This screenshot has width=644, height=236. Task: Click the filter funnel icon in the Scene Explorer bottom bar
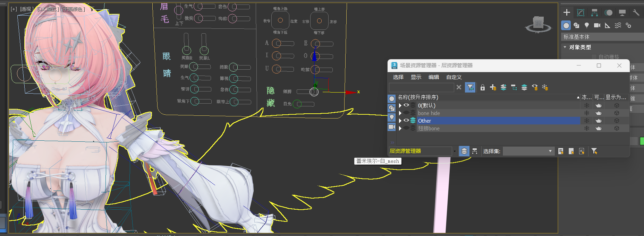point(594,151)
